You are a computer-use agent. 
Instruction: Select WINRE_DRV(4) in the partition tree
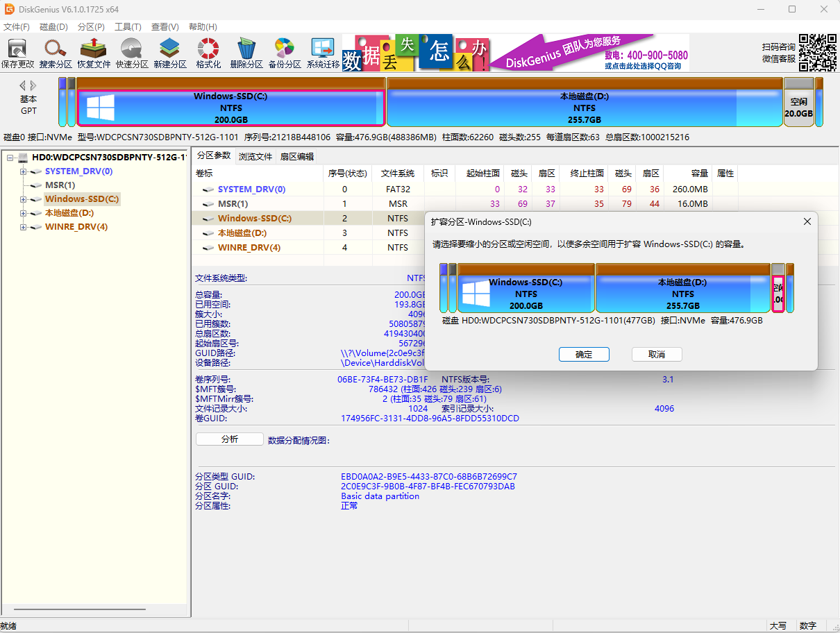click(76, 227)
